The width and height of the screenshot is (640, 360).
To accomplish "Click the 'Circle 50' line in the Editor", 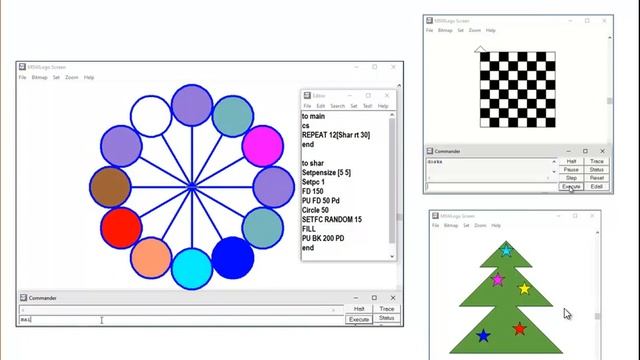I will coord(316,210).
